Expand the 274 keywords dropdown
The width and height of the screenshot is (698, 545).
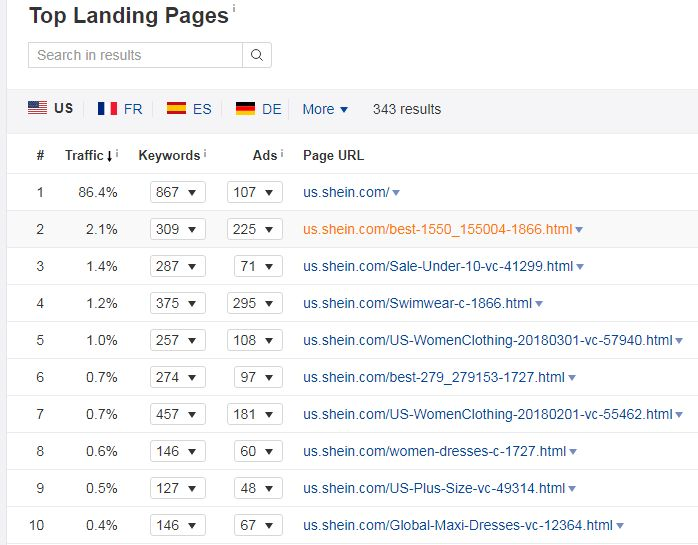pos(178,377)
